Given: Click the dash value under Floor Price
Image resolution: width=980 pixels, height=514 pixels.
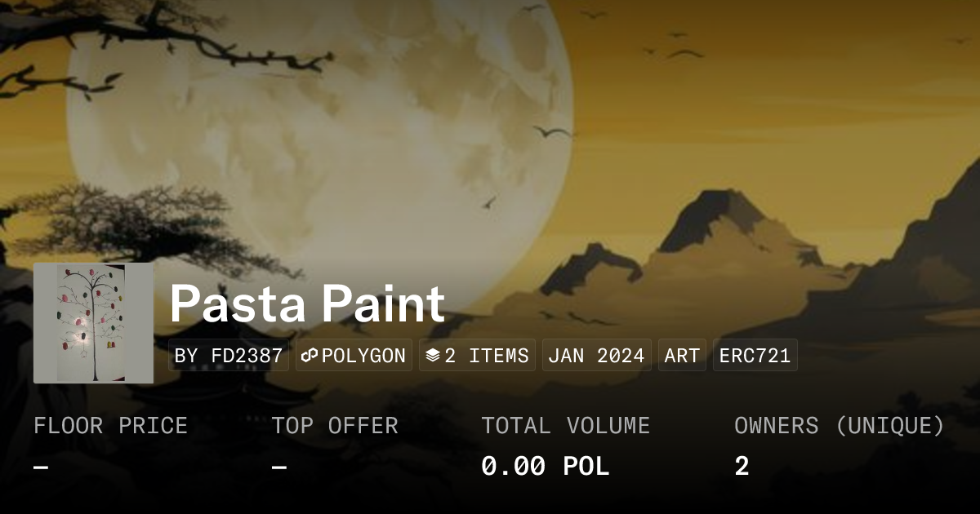Looking at the screenshot, I should [x=41, y=467].
